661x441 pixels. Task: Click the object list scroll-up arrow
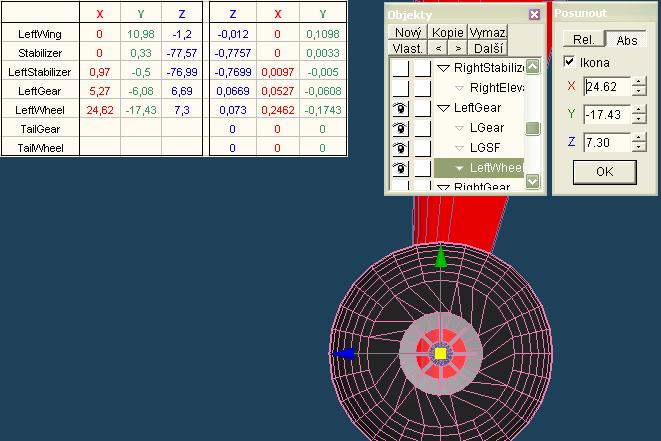(x=533, y=66)
